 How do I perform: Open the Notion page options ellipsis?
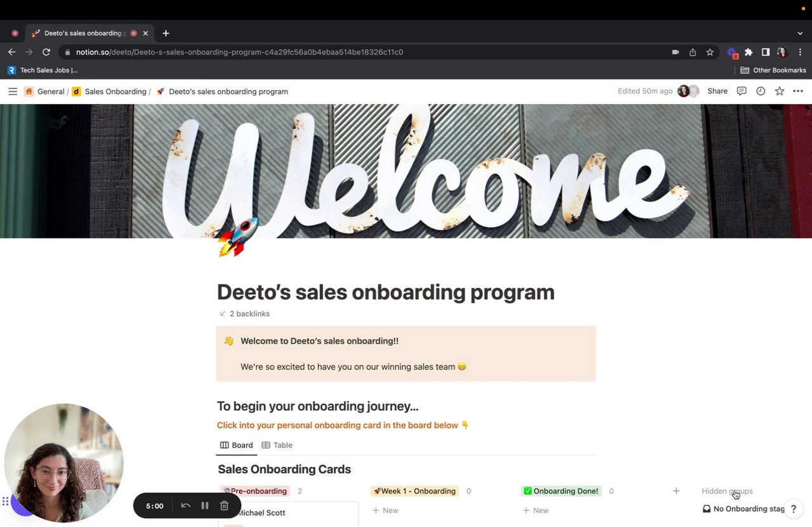[798, 91]
